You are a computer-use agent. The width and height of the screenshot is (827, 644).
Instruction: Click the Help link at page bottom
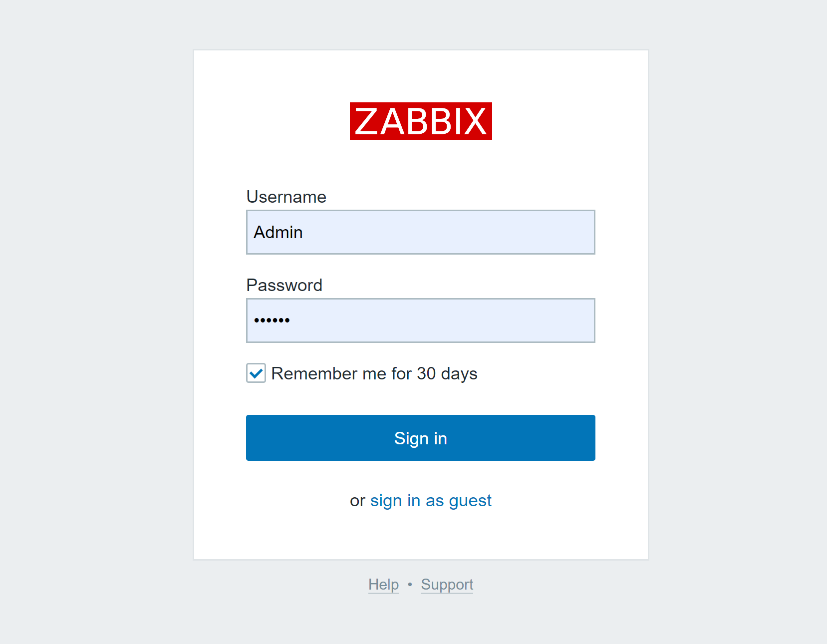click(x=383, y=585)
